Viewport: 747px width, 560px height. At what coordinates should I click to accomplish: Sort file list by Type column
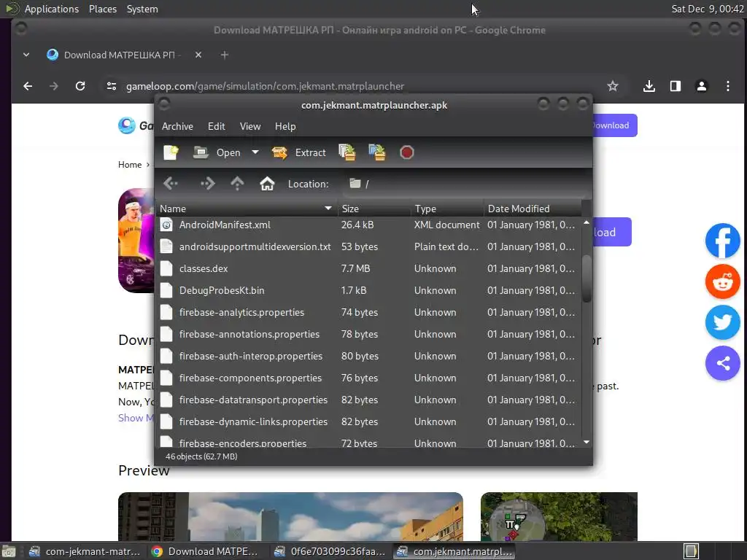coord(447,209)
